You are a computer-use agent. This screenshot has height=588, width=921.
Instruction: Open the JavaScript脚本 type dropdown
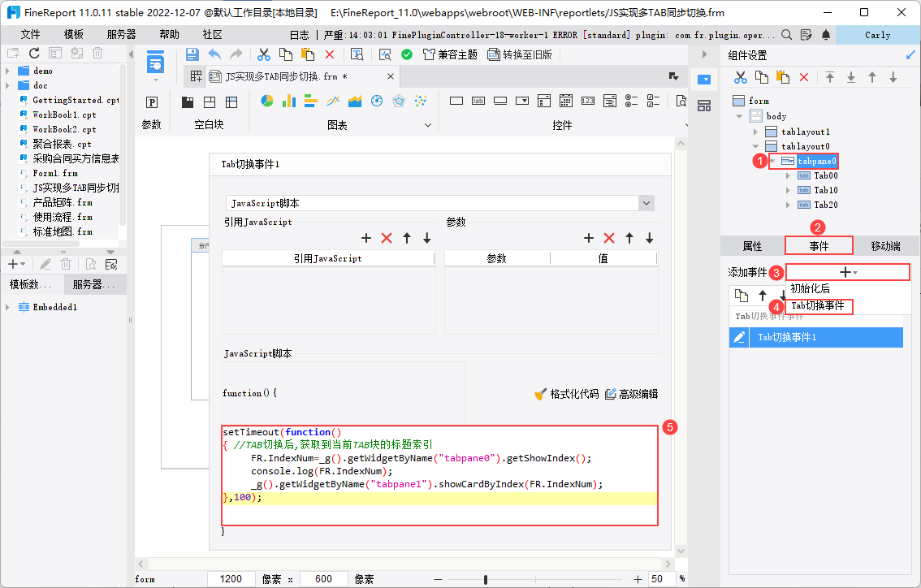point(646,203)
